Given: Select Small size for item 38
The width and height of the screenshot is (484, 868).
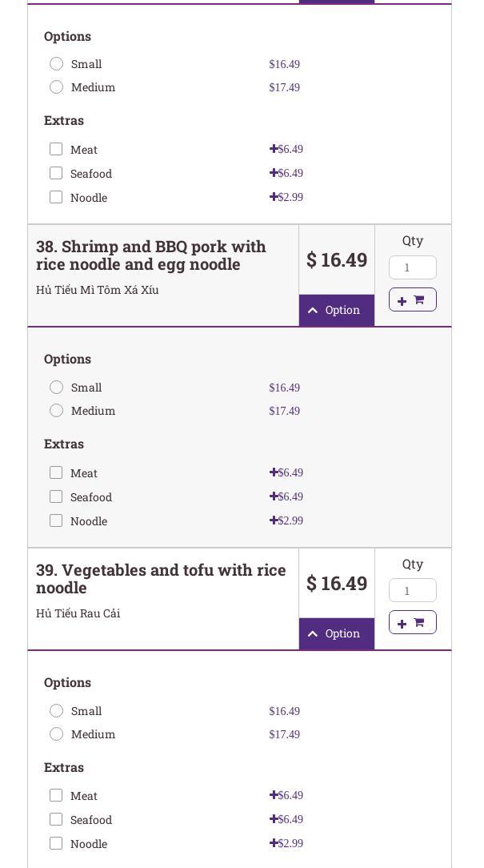Looking at the screenshot, I should point(56,388).
